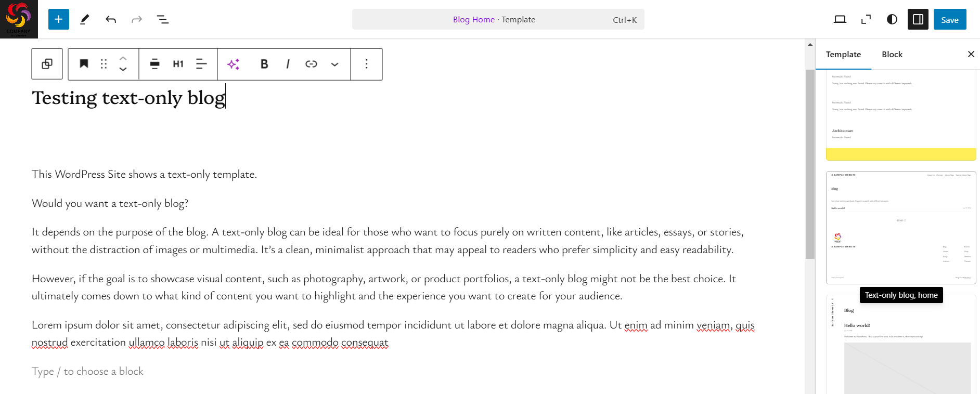This screenshot has width=980, height=394.
Task: Open the H1 heading level dropdown
Action: point(178,64)
